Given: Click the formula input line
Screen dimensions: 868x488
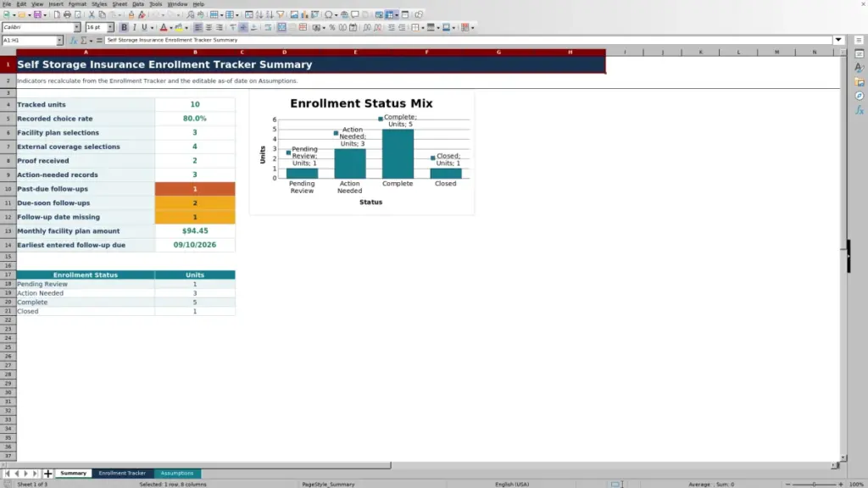Looking at the screenshot, I should click(x=468, y=41).
